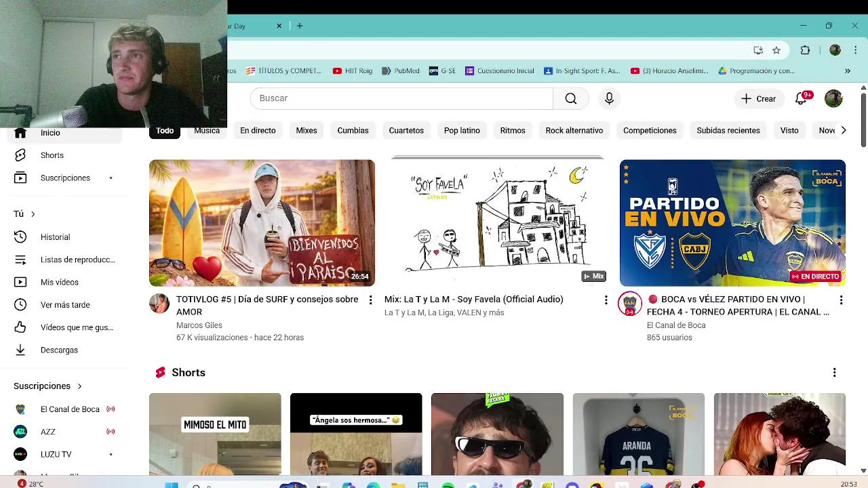
Task: Show all hidden bookmarks chevron
Action: [x=847, y=70]
